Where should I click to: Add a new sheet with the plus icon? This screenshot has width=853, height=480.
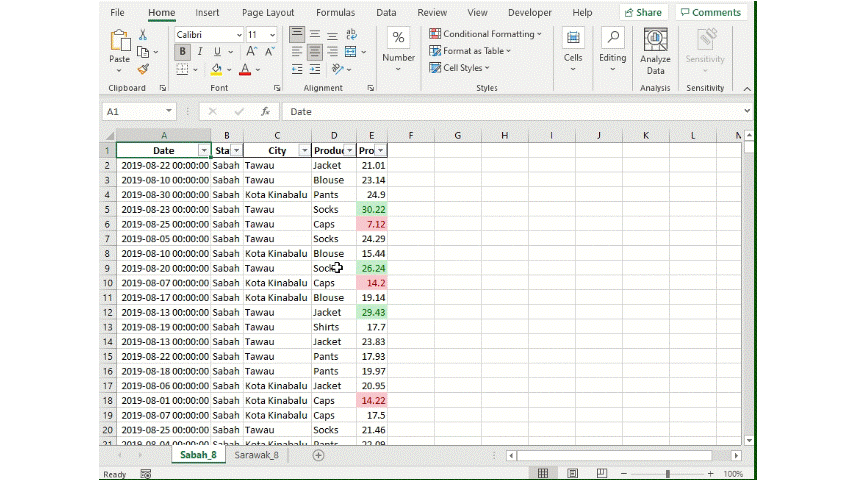click(x=318, y=455)
